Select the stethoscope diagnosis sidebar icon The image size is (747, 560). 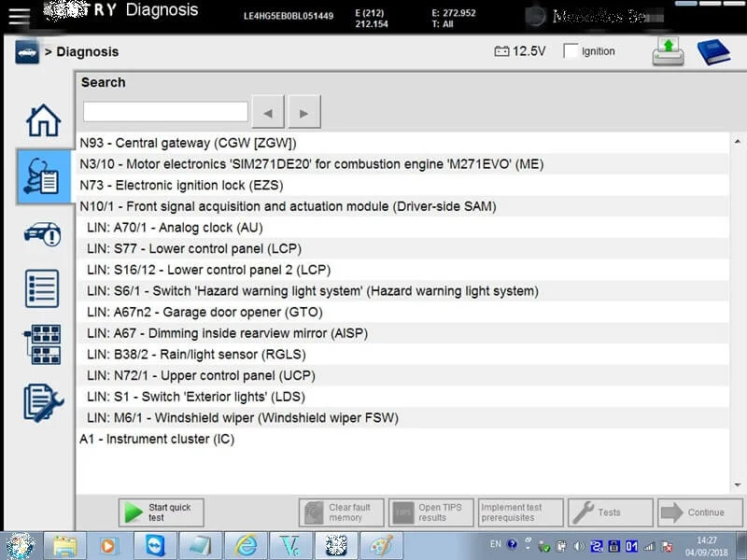coord(43,176)
